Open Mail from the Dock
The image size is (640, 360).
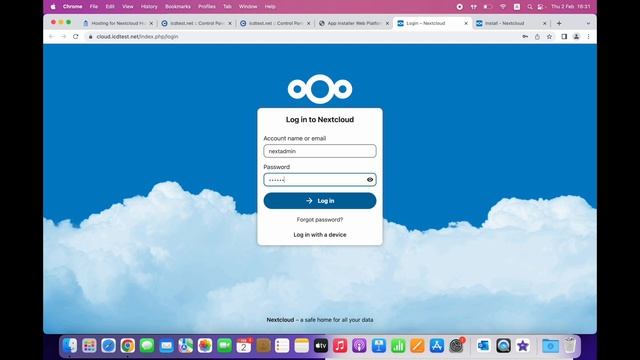166,346
